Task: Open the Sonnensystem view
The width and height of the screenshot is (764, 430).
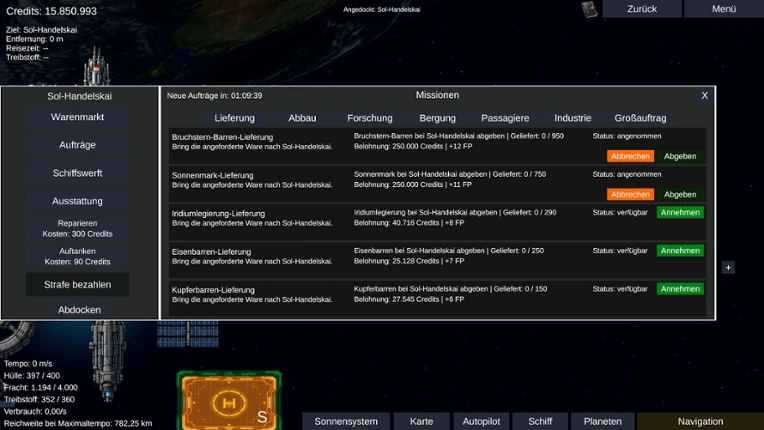Action: point(346,421)
